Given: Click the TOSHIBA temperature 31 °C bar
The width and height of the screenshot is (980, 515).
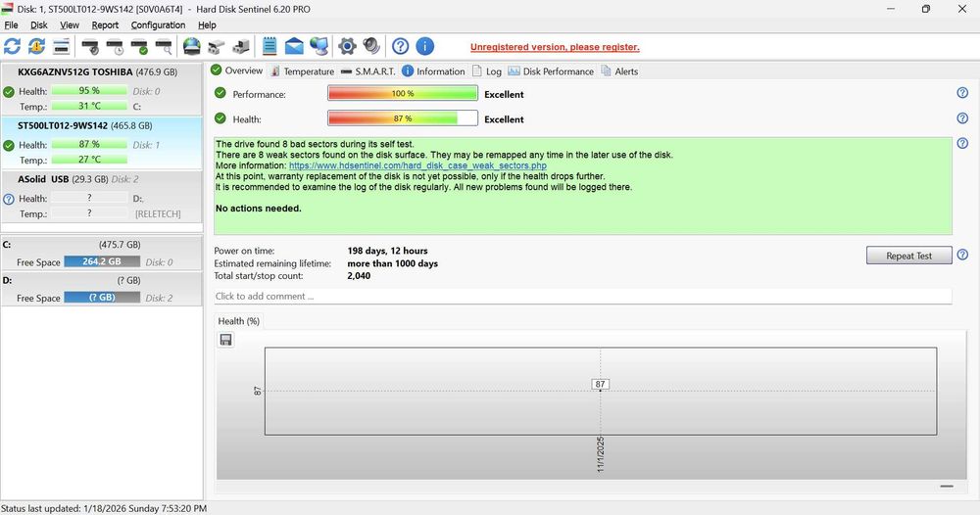Looking at the screenshot, I should (89, 106).
